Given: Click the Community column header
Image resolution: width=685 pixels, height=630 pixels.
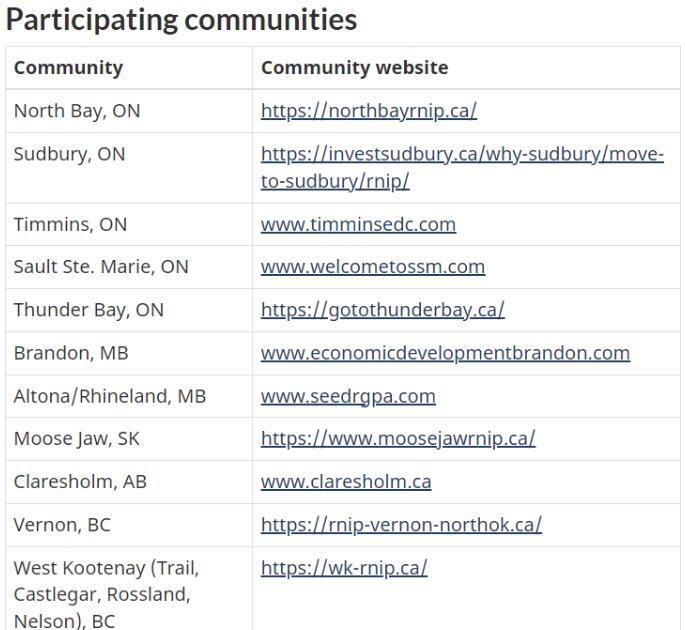Looking at the screenshot, I should pos(68,68).
